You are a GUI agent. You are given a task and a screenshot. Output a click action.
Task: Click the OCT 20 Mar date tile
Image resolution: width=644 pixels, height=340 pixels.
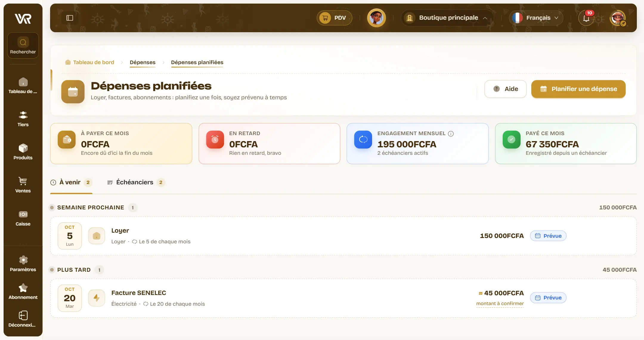point(70,298)
